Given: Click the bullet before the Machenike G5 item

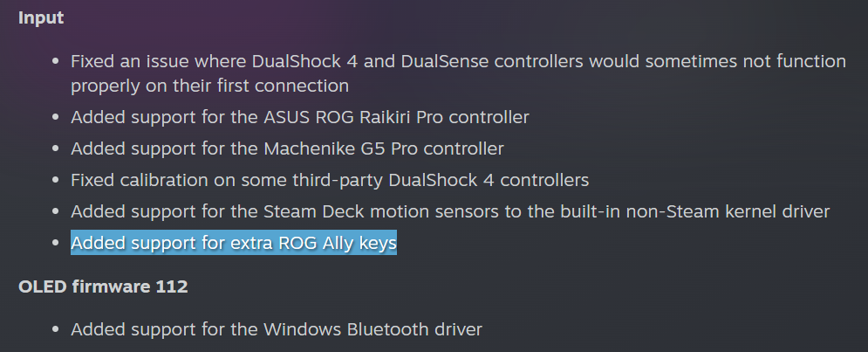Looking at the screenshot, I should pos(55,148).
